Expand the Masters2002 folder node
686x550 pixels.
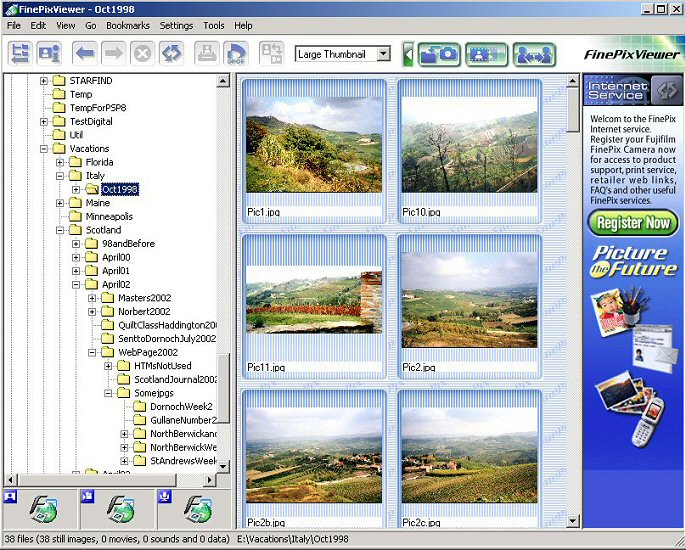[x=92, y=298]
